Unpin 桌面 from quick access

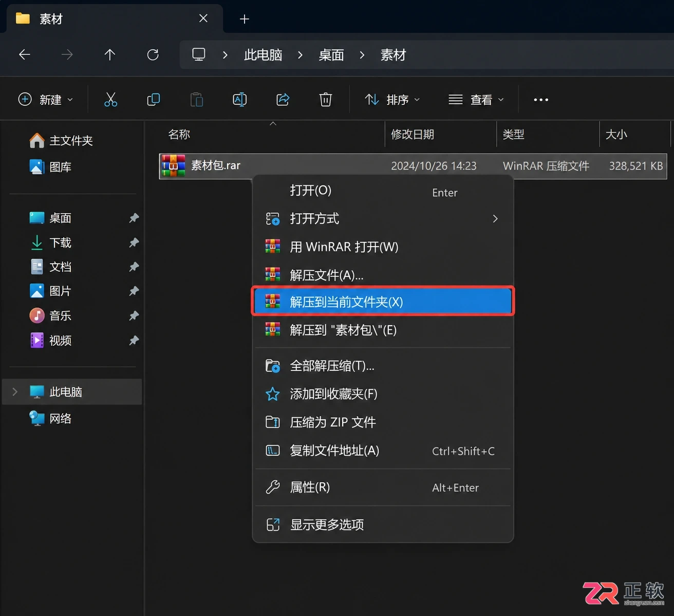[x=134, y=218]
